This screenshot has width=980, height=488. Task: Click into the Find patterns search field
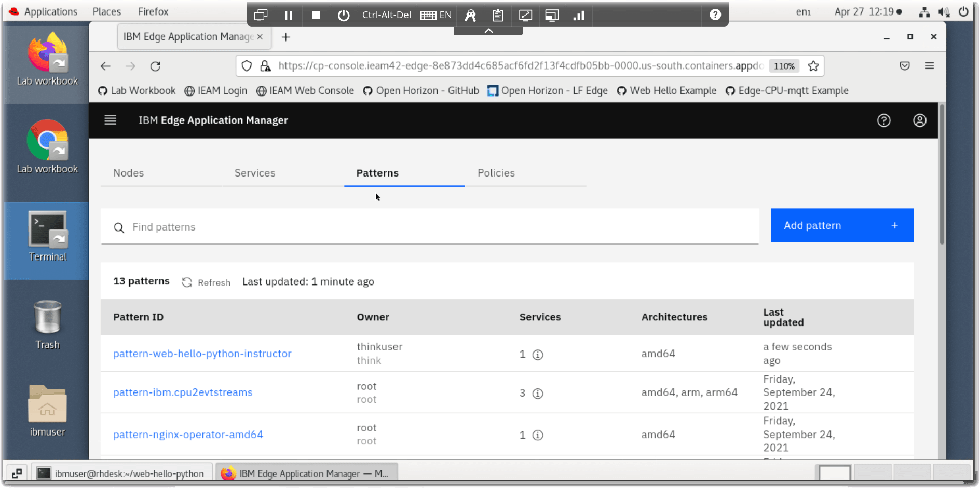(x=430, y=226)
